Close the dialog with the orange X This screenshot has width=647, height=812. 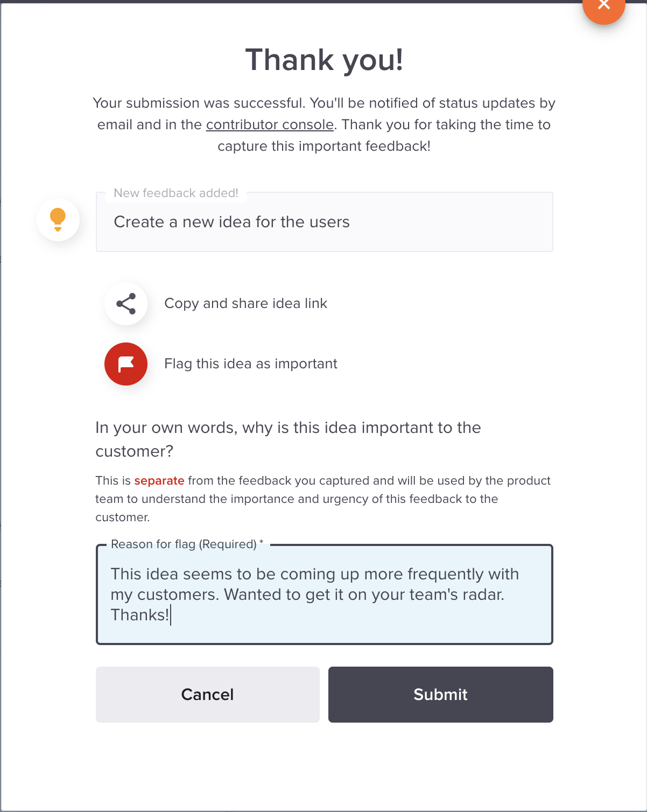603,5
